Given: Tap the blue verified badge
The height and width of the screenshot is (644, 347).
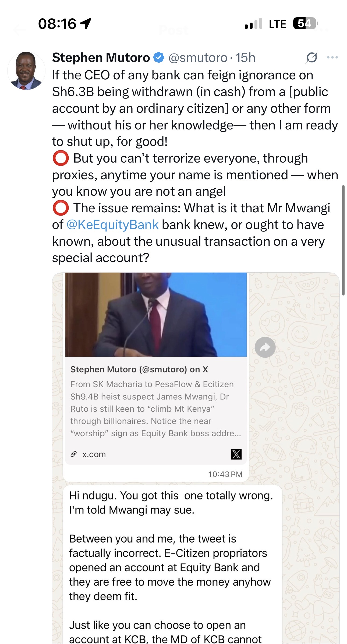Looking at the screenshot, I should 159,58.
